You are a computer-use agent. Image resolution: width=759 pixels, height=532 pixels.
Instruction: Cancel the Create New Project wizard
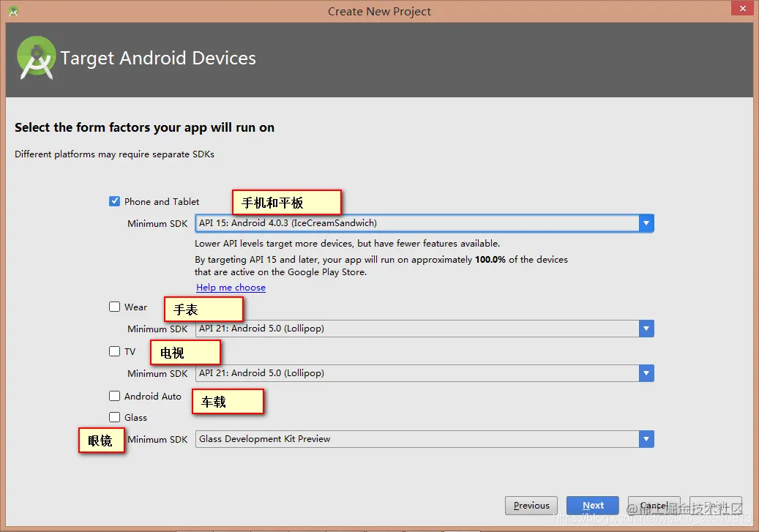(654, 506)
